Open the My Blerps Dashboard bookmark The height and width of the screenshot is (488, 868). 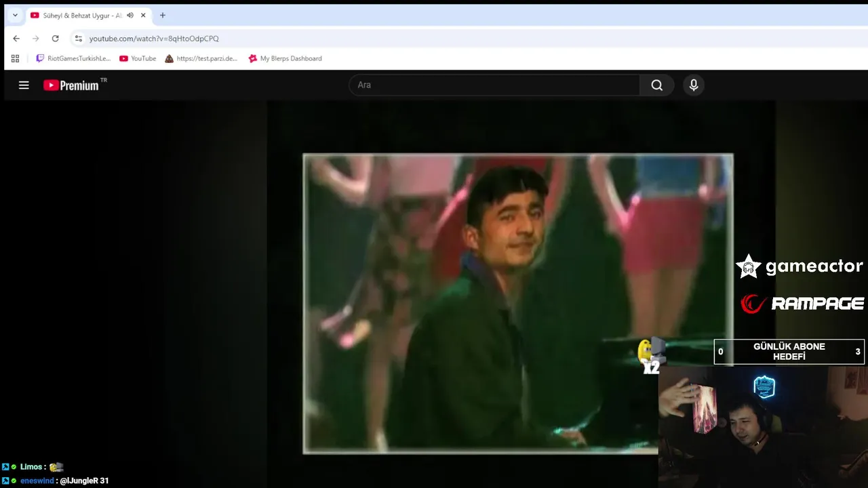[285, 58]
